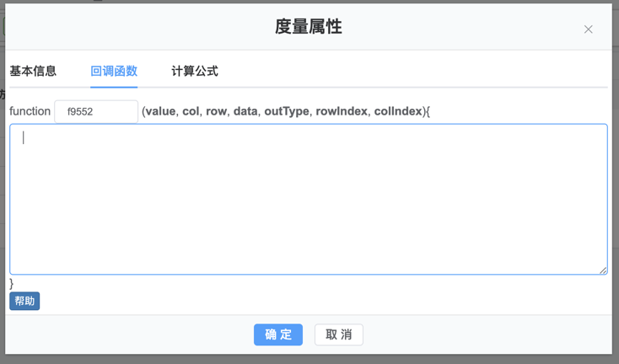Select the 回调函数 tab

click(114, 71)
